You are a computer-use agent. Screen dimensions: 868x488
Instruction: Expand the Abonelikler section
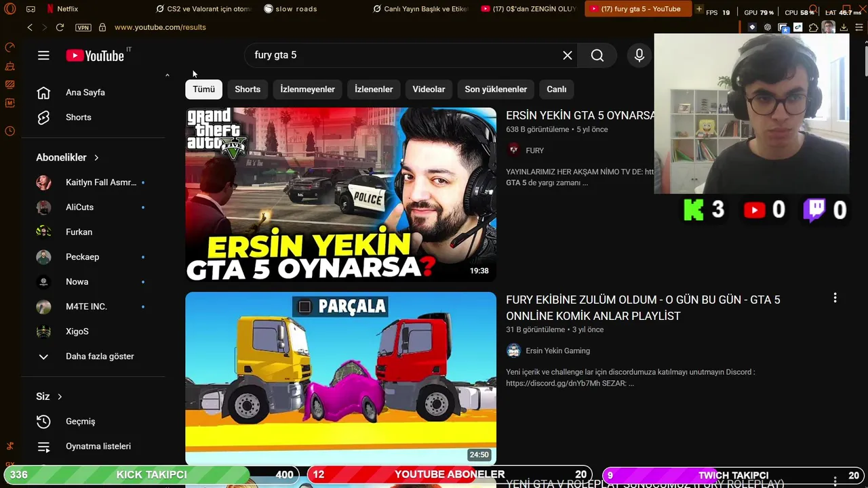[68, 157]
